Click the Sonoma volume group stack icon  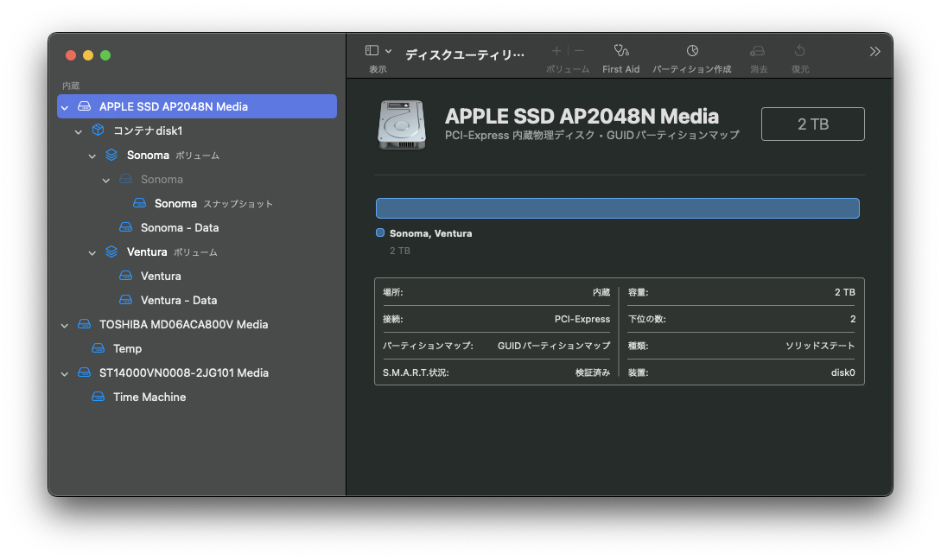(111, 155)
